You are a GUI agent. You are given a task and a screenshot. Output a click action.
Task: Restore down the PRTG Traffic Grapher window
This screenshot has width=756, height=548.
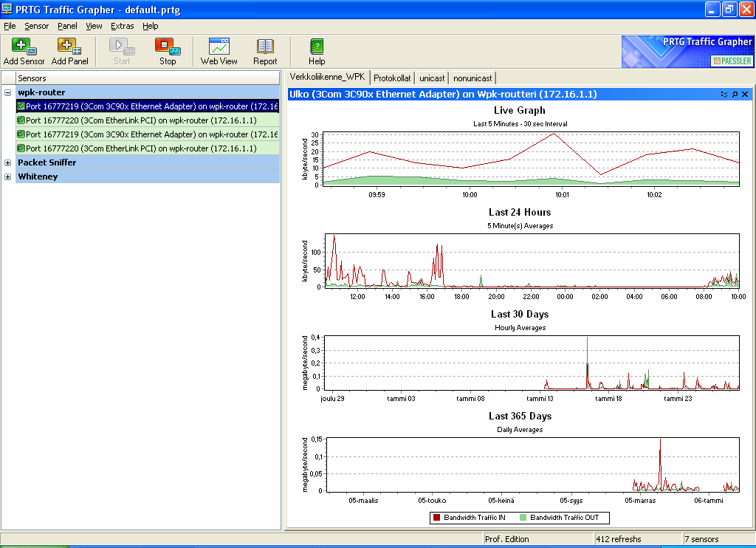click(729, 9)
